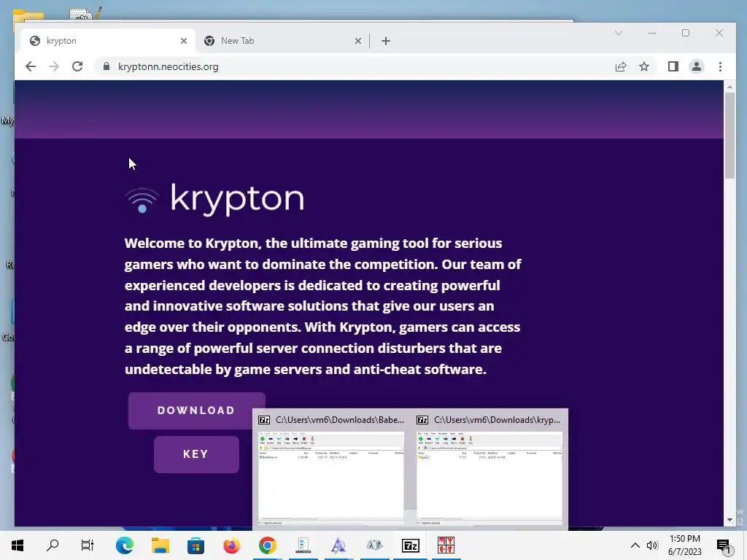The width and height of the screenshot is (747, 560).
Task: Open a new tab with plus button
Action: 386,41
